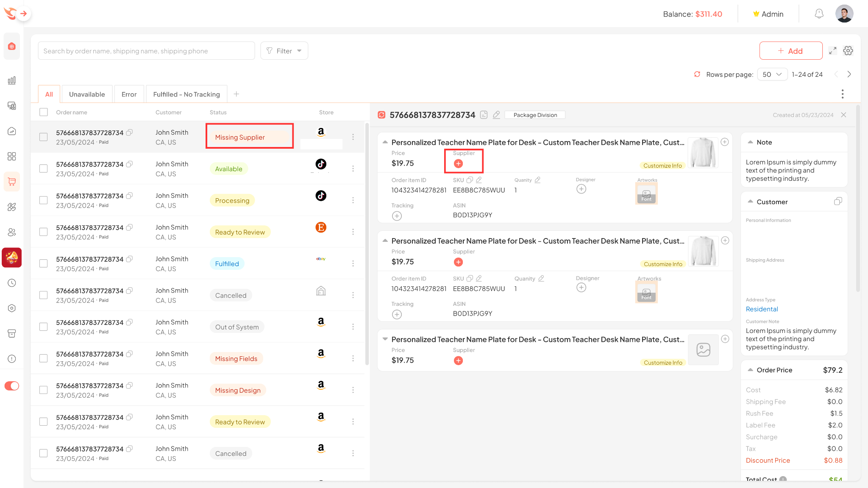This screenshot has height=488, width=868.
Task: Expand the third order item card
Action: pyautogui.click(x=385, y=339)
